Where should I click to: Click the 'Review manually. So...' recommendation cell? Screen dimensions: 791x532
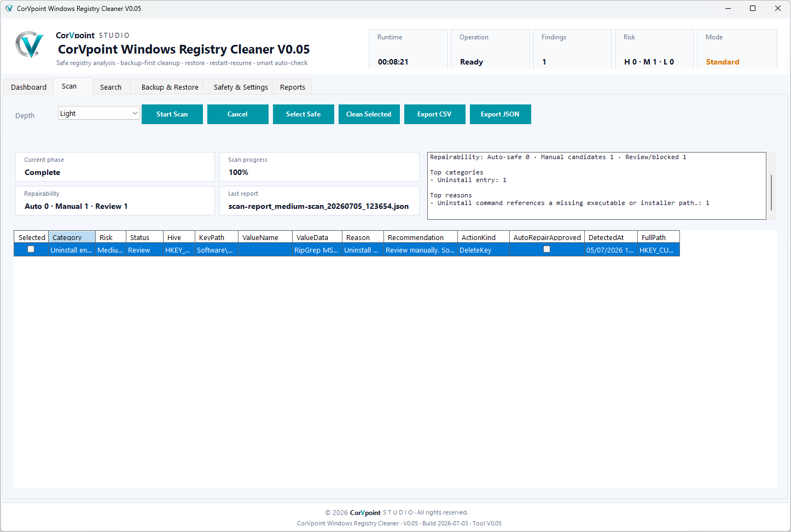pyautogui.click(x=421, y=250)
